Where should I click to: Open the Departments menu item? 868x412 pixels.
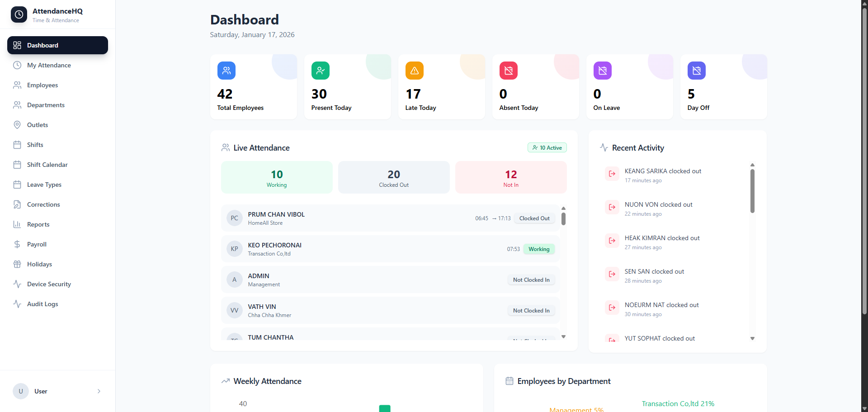(x=57, y=105)
